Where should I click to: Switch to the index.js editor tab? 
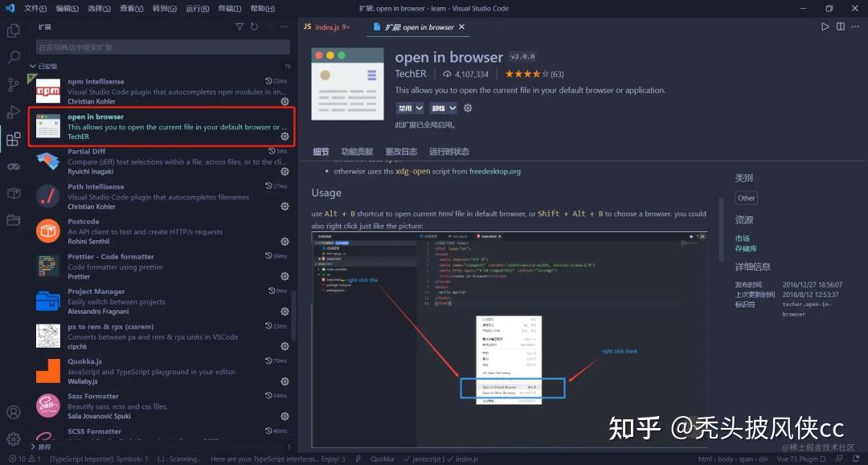coord(327,27)
